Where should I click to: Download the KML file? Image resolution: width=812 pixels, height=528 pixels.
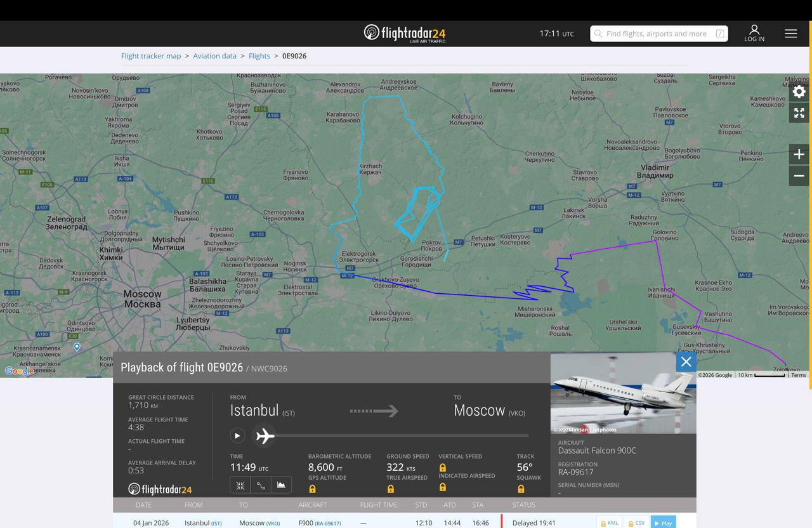[x=609, y=523]
